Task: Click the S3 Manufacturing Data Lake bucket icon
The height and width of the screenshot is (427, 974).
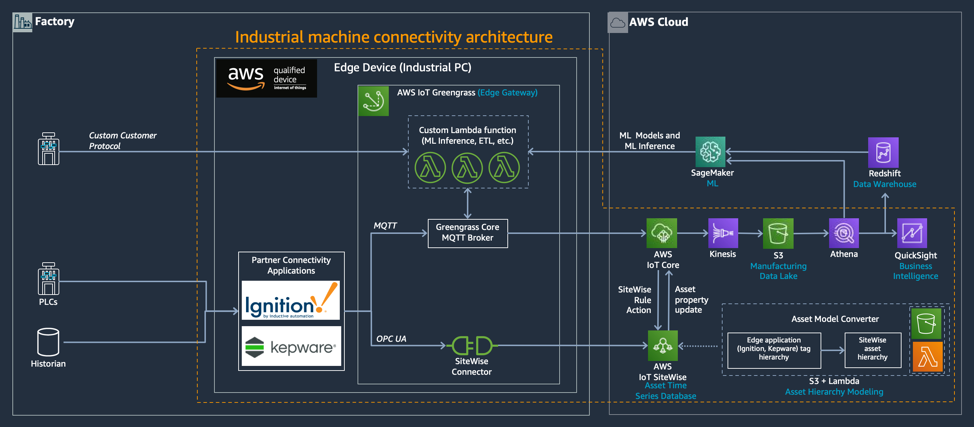Action: click(x=778, y=234)
